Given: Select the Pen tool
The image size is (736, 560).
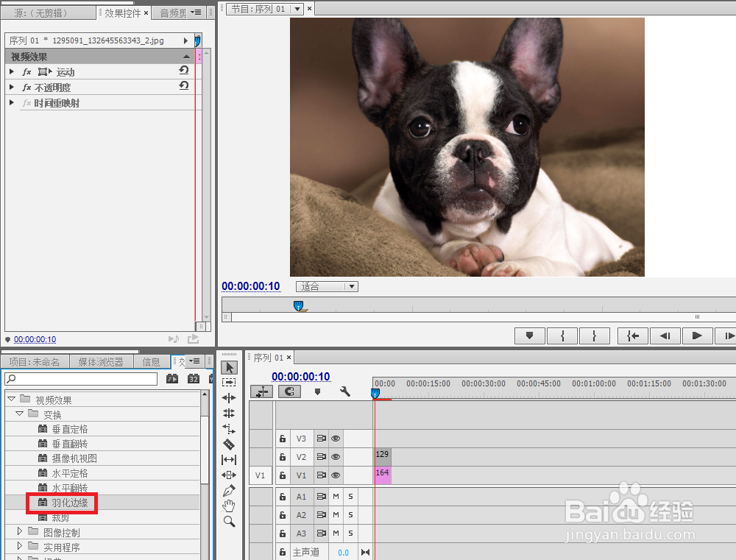Looking at the screenshot, I should tap(229, 491).
